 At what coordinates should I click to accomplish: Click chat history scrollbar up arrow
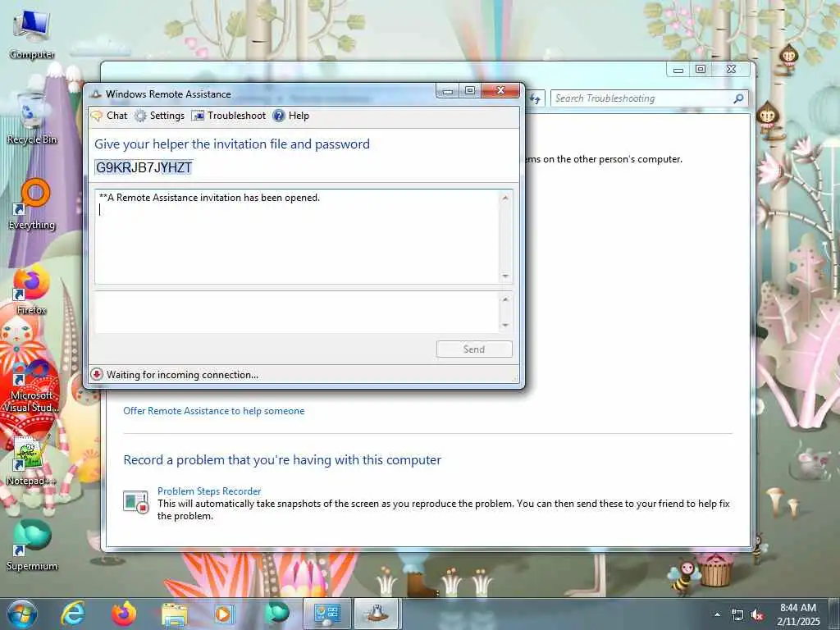(505, 199)
